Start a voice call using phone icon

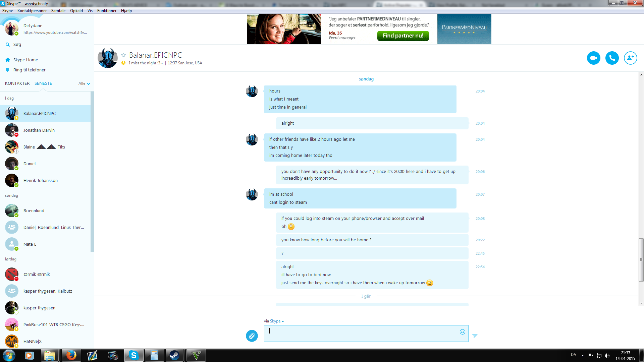612,58
